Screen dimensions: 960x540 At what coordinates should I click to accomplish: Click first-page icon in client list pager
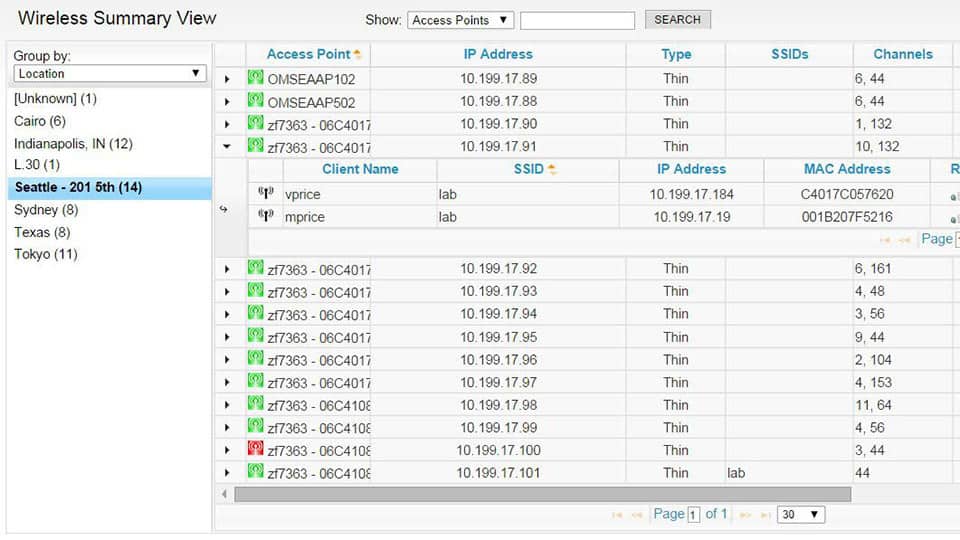(885, 240)
